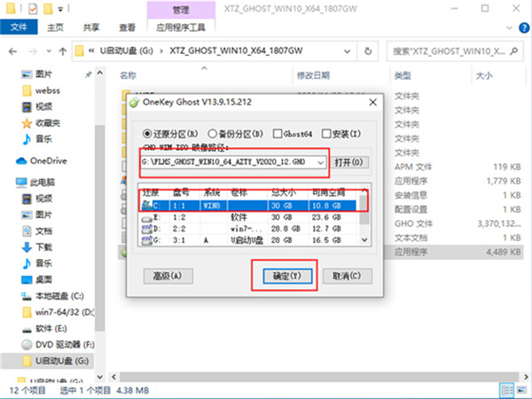Enable the Ghost64 checkbox

tap(292, 134)
